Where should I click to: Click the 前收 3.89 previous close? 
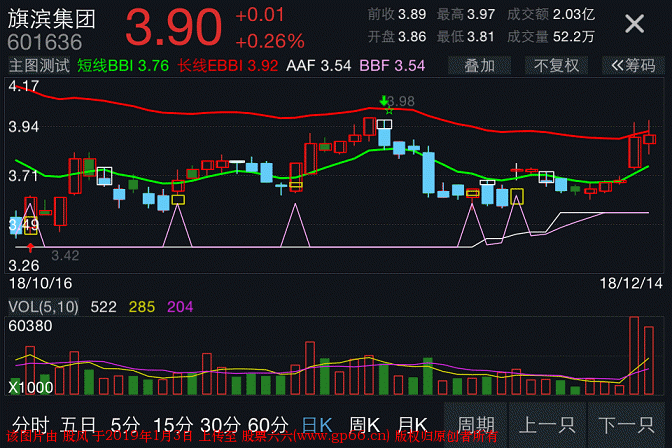click(x=397, y=15)
